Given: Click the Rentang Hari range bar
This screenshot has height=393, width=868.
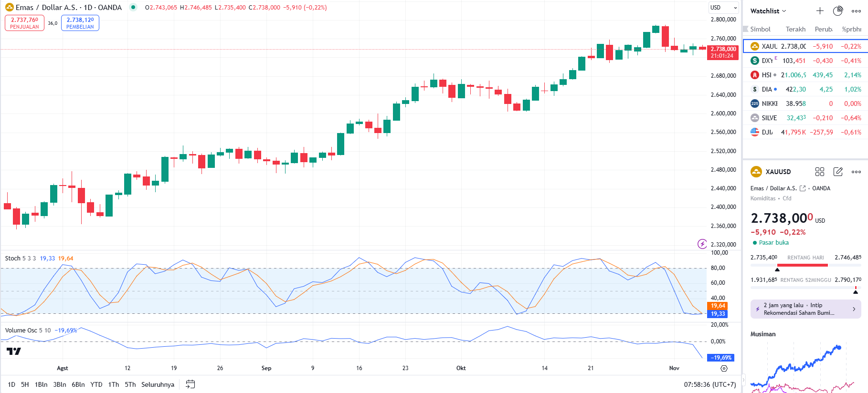Looking at the screenshot, I should [805, 265].
